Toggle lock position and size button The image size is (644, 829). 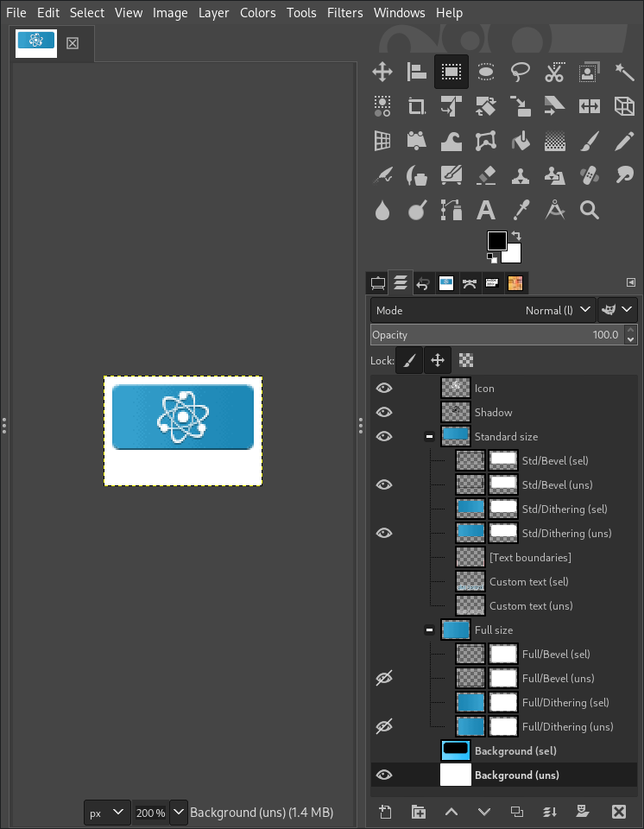[x=438, y=361]
